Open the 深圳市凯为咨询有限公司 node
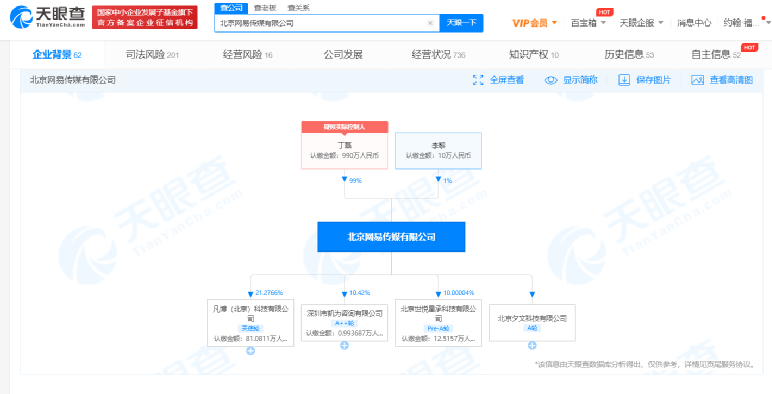Viewport: 772px width, 394px height. (344, 322)
